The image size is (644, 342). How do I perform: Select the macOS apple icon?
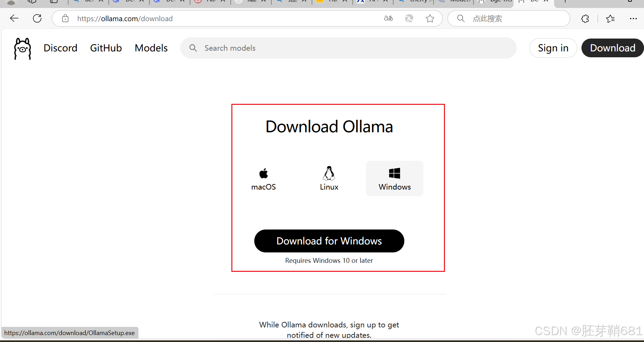click(x=264, y=173)
